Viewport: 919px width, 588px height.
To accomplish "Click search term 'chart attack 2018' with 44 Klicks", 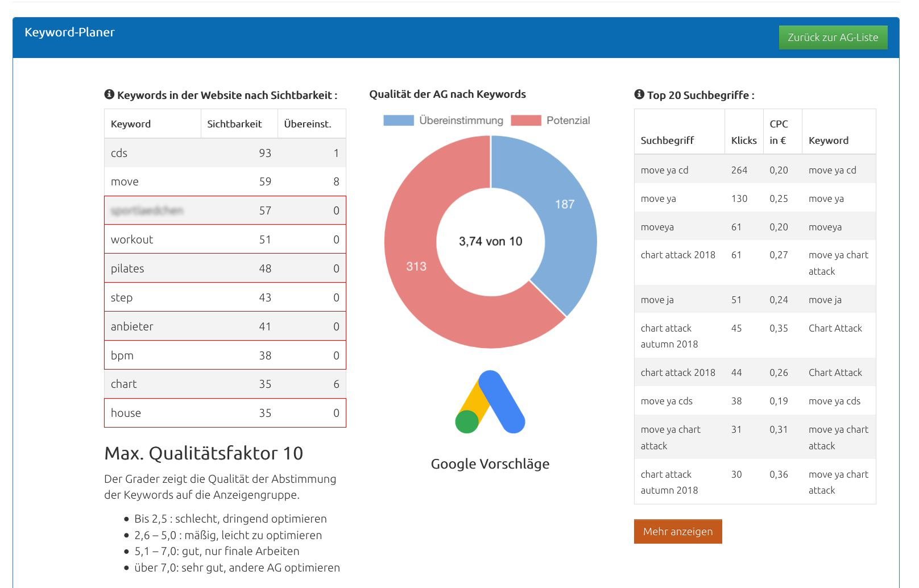I will pyautogui.click(x=678, y=372).
